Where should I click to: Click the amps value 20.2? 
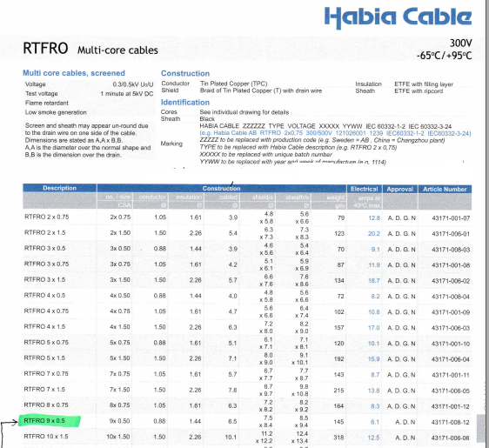[x=374, y=234]
